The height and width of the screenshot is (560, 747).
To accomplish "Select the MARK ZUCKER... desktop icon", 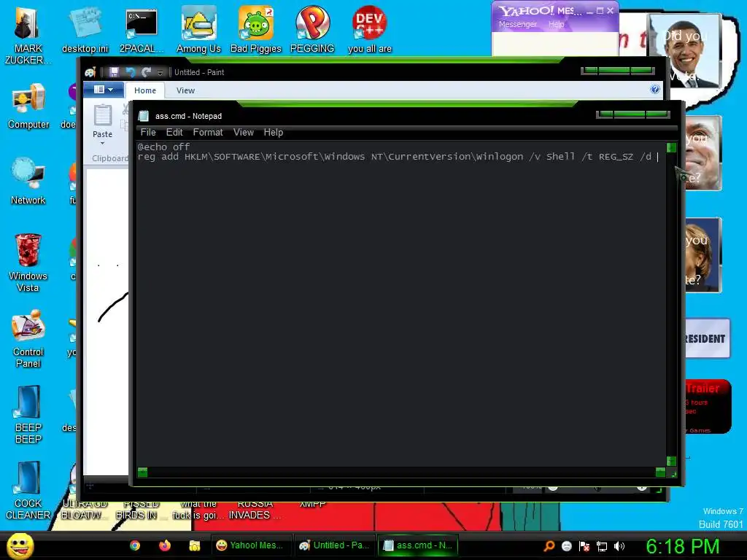I will [x=28, y=36].
